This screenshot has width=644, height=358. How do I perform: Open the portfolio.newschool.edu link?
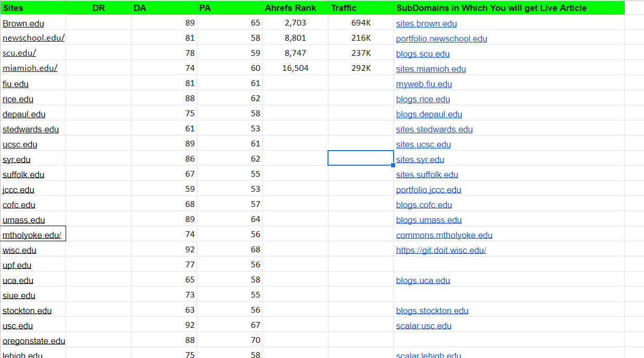(x=441, y=39)
